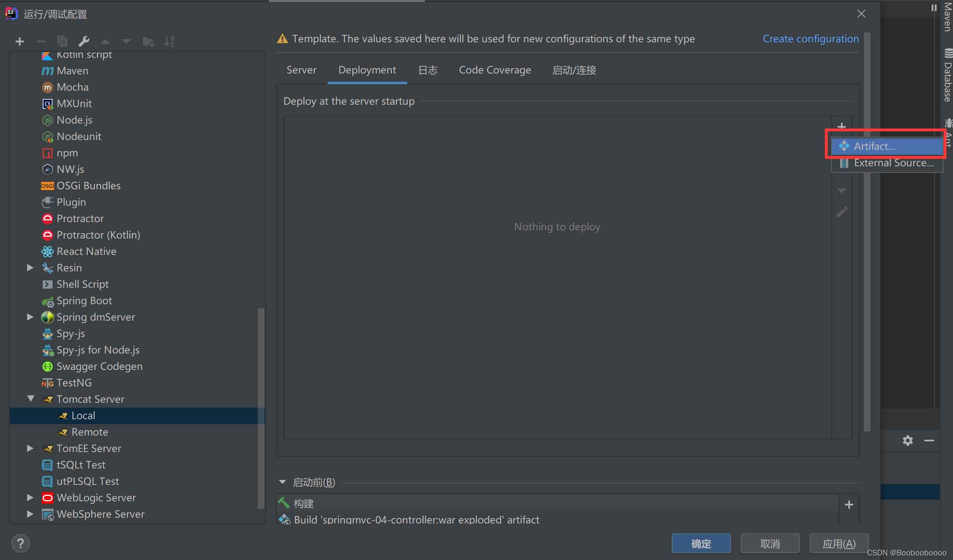Collapse the 启动前(B) before-launch section
Image resolution: width=953 pixels, height=560 pixels.
(x=282, y=482)
